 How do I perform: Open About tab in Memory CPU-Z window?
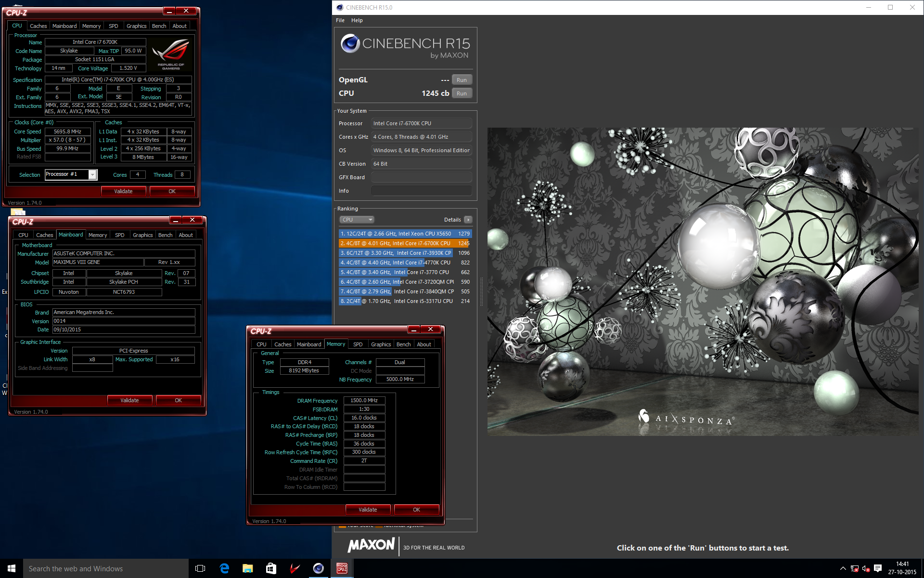pos(423,344)
